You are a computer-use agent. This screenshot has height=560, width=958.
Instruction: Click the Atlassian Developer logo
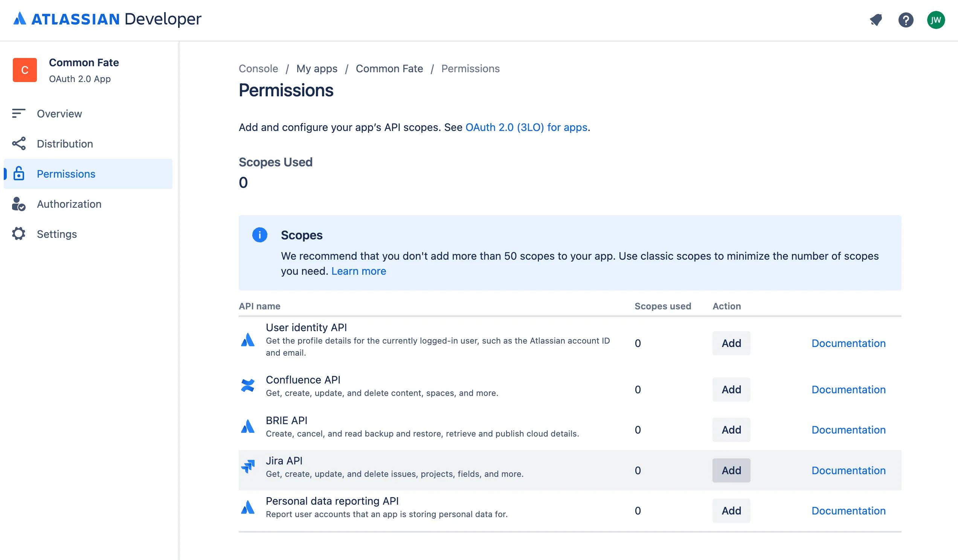point(107,19)
